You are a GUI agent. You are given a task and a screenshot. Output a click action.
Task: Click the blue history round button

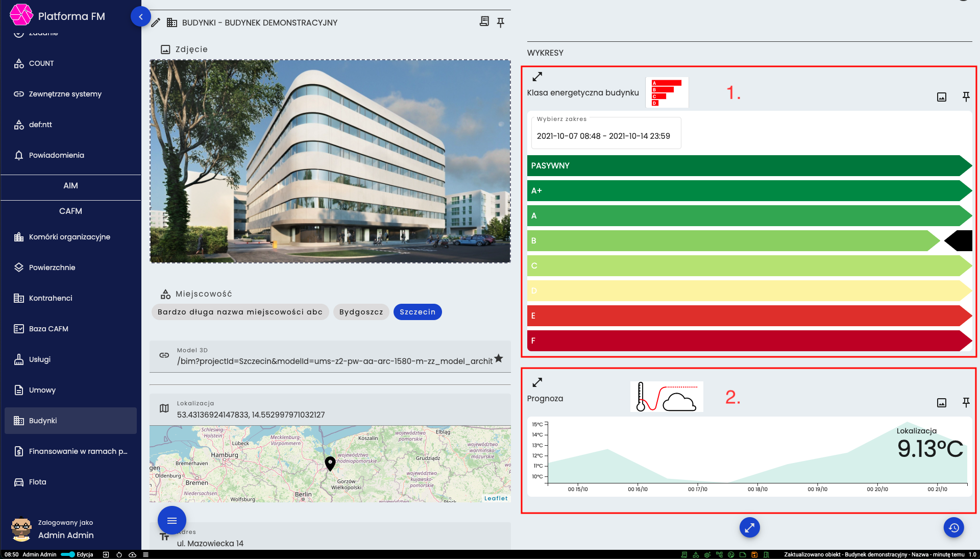[953, 527]
